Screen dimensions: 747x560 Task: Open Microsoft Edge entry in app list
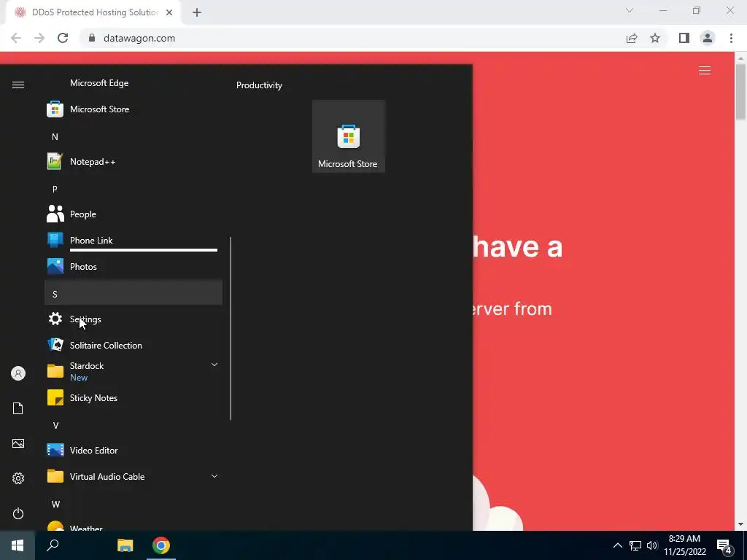[133, 83]
